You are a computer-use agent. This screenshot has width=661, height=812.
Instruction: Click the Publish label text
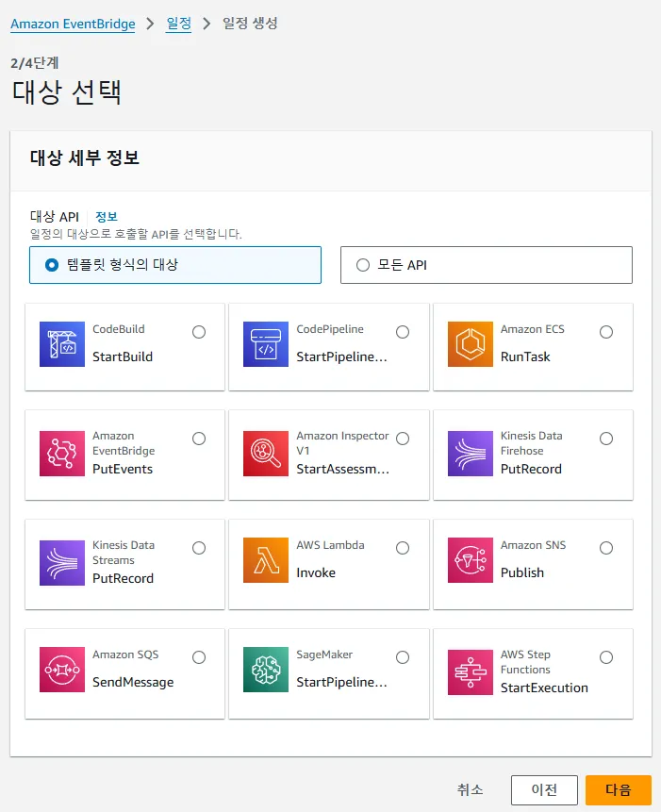point(522,572)
